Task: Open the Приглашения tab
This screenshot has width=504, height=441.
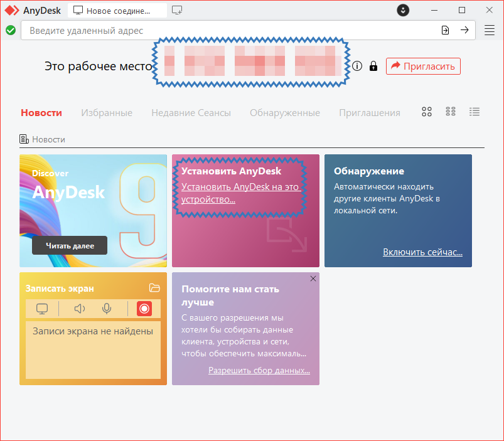Action: pyautogui.click(x=370, y=113)
